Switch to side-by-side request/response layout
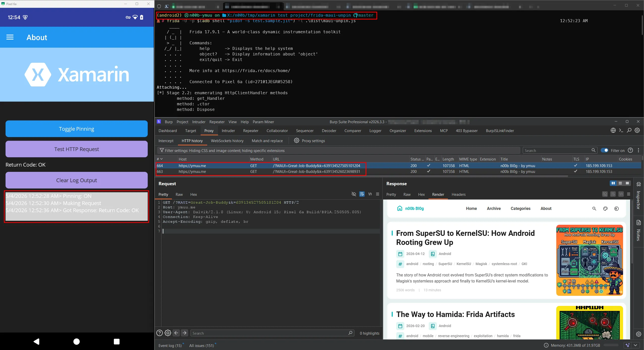 tap(613, 183)
